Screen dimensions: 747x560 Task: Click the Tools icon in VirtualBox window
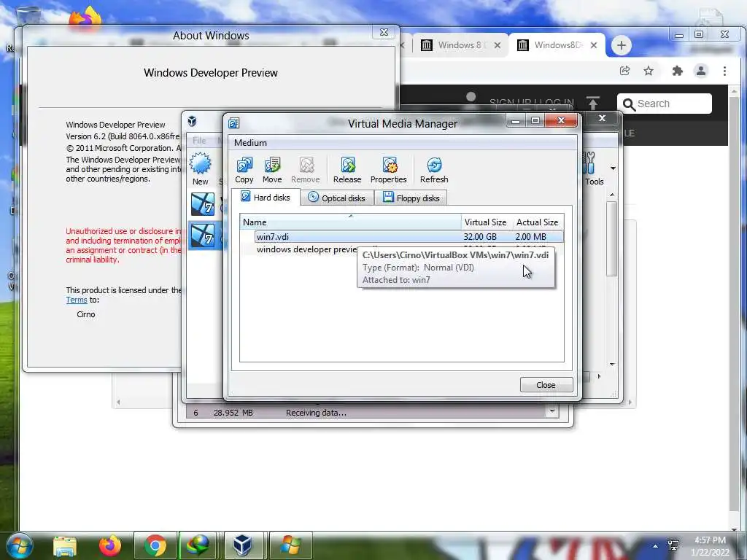593,169
